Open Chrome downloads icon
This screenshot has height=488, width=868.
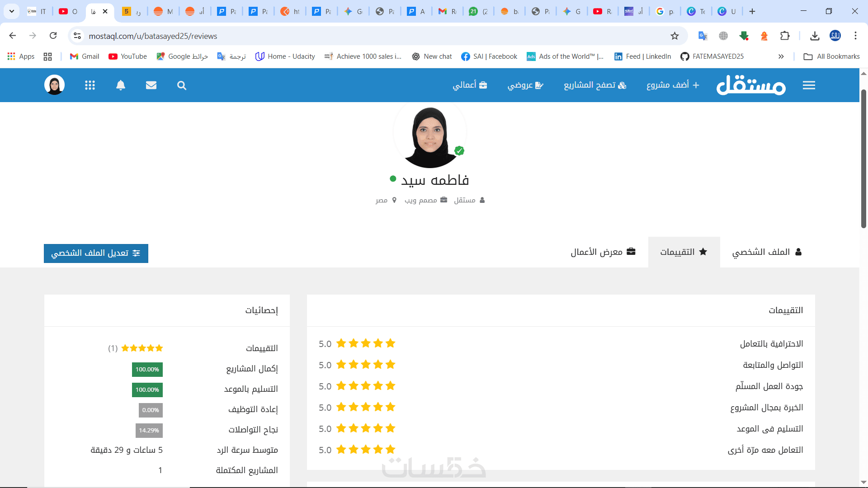tap(815, 36)
